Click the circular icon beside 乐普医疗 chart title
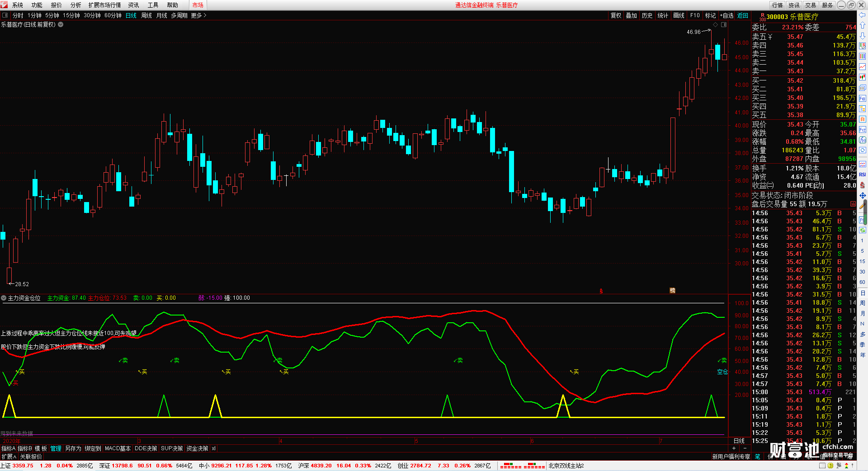 coord(61,24)
